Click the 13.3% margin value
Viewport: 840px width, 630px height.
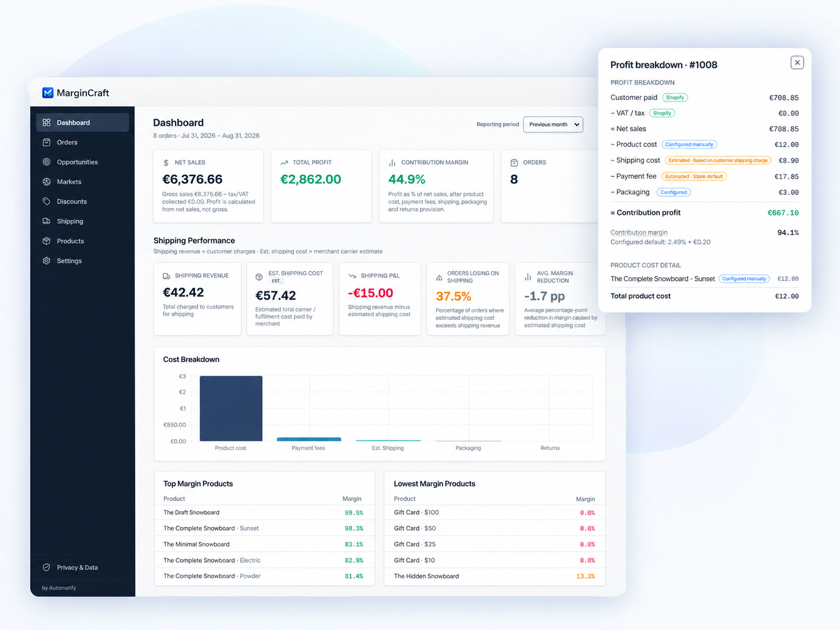pos(585,577)
